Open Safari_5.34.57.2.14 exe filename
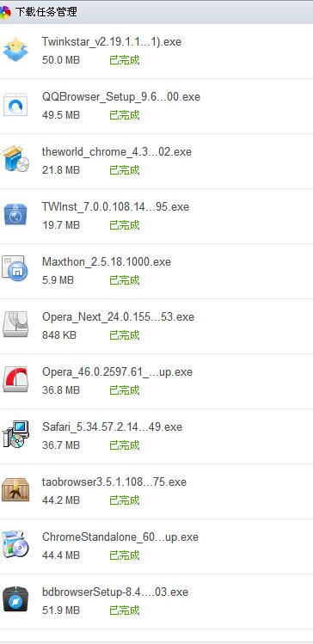 [x=112, y=427]
